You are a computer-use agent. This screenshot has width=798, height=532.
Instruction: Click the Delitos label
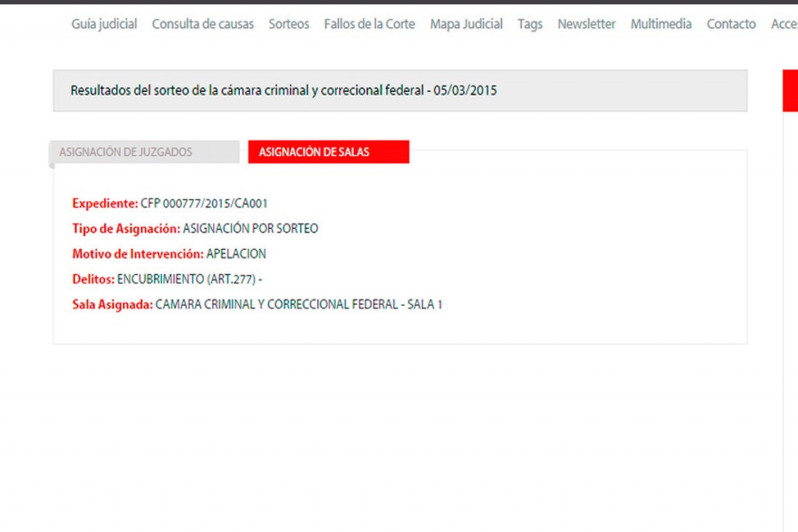click(94, 279)
